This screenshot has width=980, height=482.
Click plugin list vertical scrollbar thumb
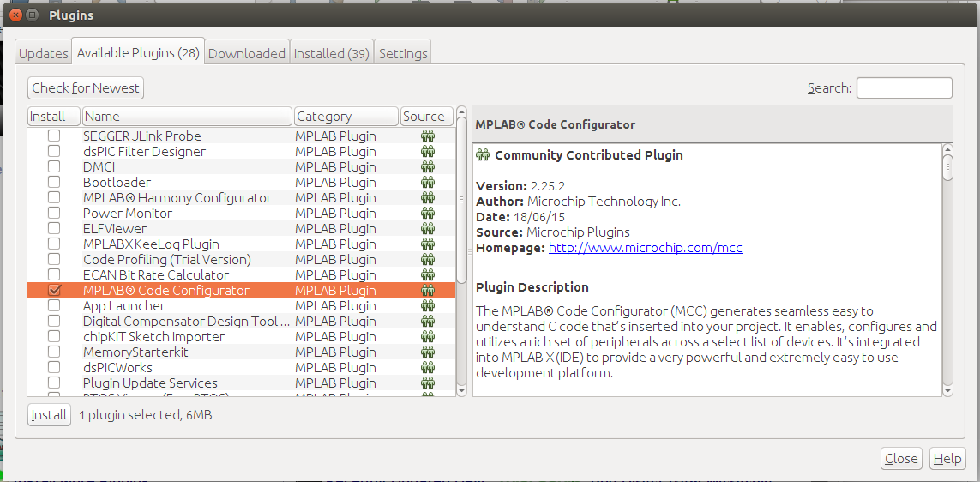click(462, 201)
